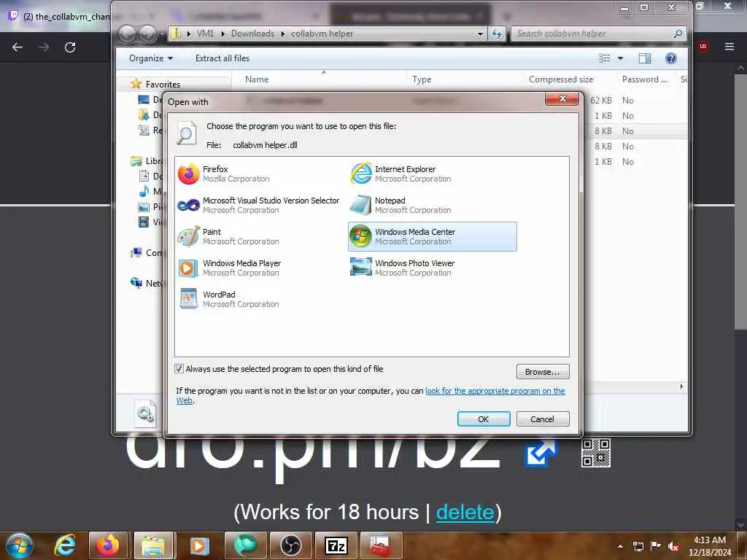This screenshot has width=747, height=560.
Task: Show hidden tray icons arrow
Action: 620,546
